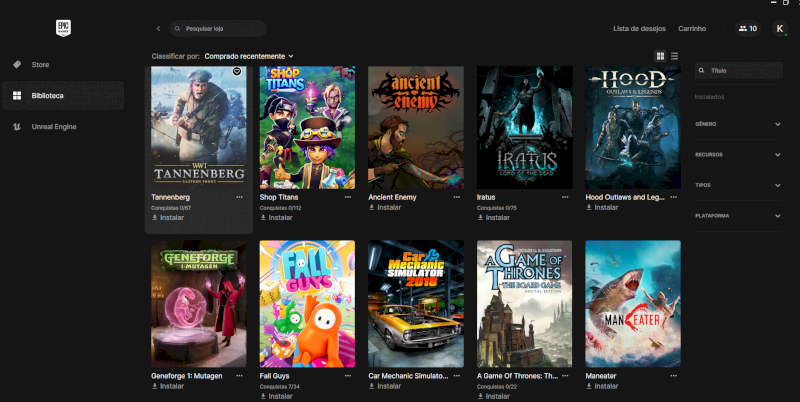800x402 pixels.
Task: Click Instalar under Hood Outlaws and Legends
Action: click(602, 207)
